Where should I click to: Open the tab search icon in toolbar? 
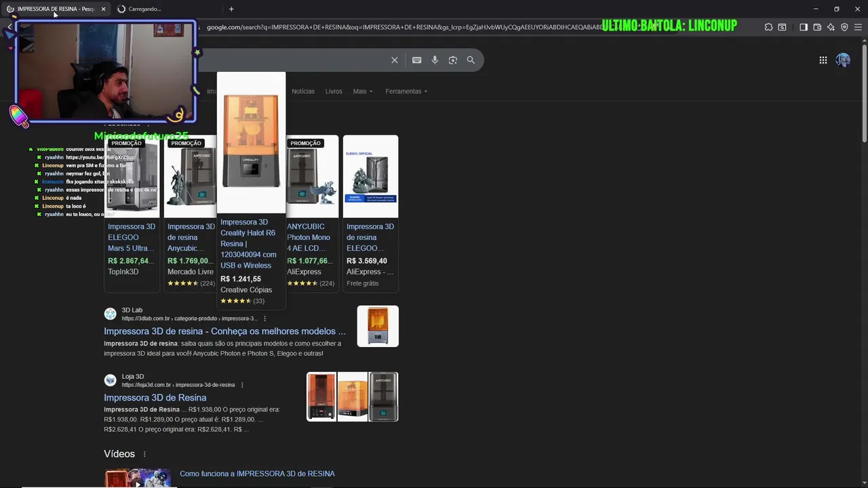(x=782, y=27)
